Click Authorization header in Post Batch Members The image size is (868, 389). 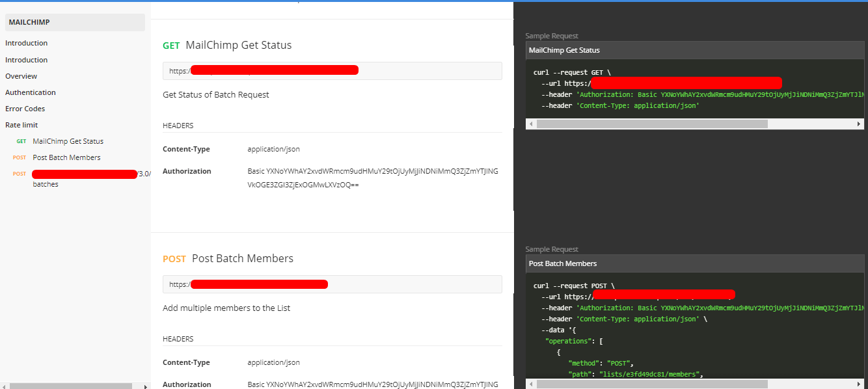(x=187, y=384)
